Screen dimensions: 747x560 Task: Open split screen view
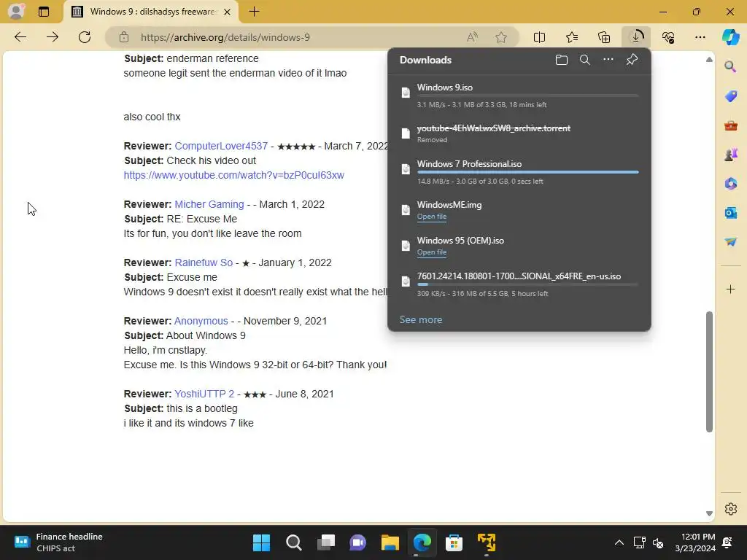click(x=539, y=37)
